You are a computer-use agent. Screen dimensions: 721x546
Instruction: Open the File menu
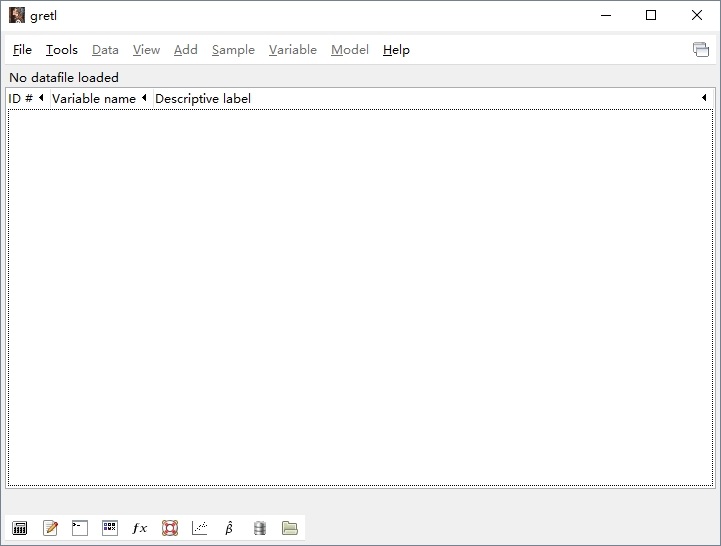click(x=22, y=50)
